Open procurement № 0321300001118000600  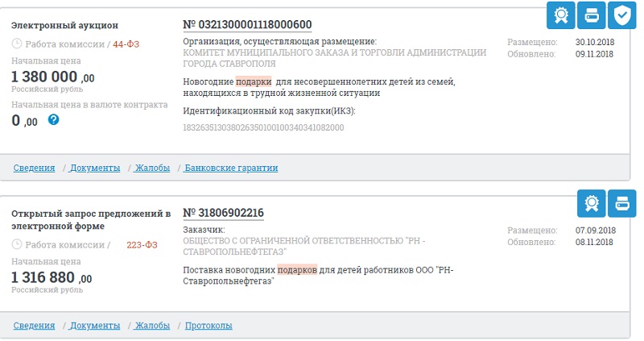pos(247,25)
